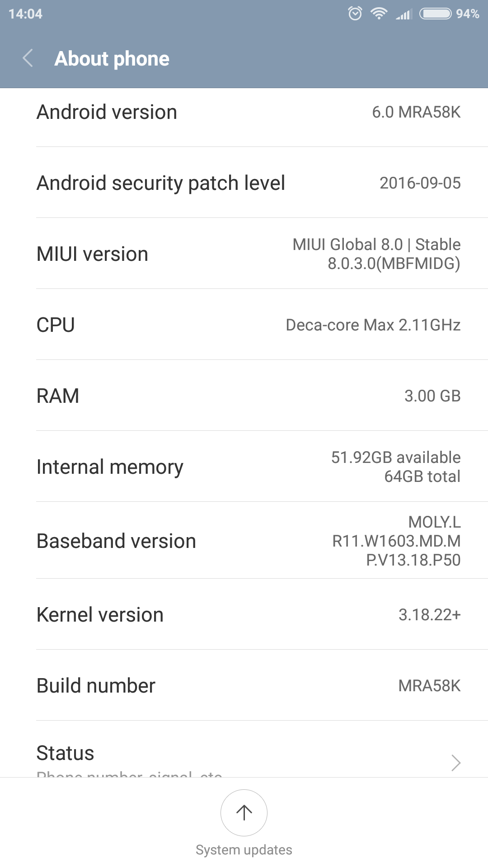Select the CPU row
This screenshot has height=868, width=488.
coord(244,325)
